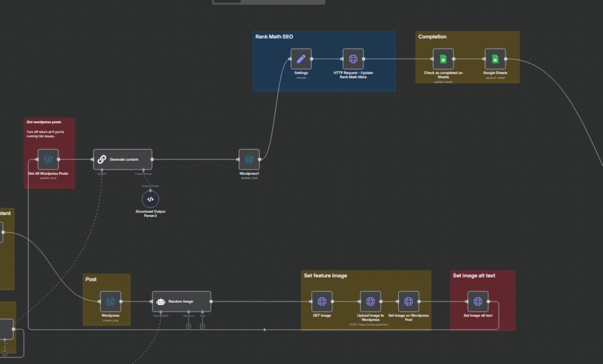Click the Set feature image sticky note title
The image size is (603, 364).
point(325,276)
